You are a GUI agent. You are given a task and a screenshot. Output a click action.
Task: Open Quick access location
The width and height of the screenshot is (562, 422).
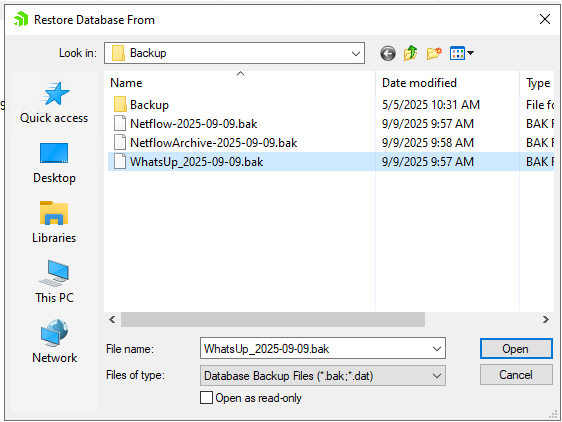click(x=54, y=103)
